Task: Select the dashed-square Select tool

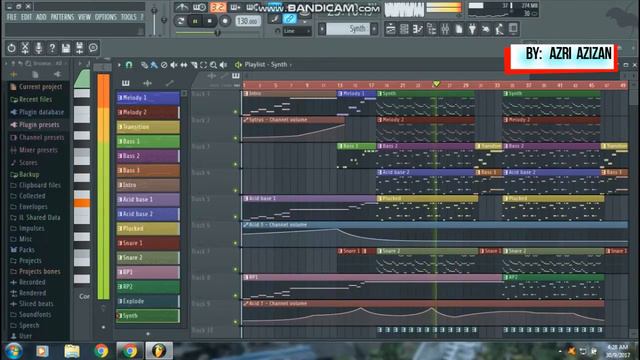Action: pyautogui.click(x=203, y=64)
